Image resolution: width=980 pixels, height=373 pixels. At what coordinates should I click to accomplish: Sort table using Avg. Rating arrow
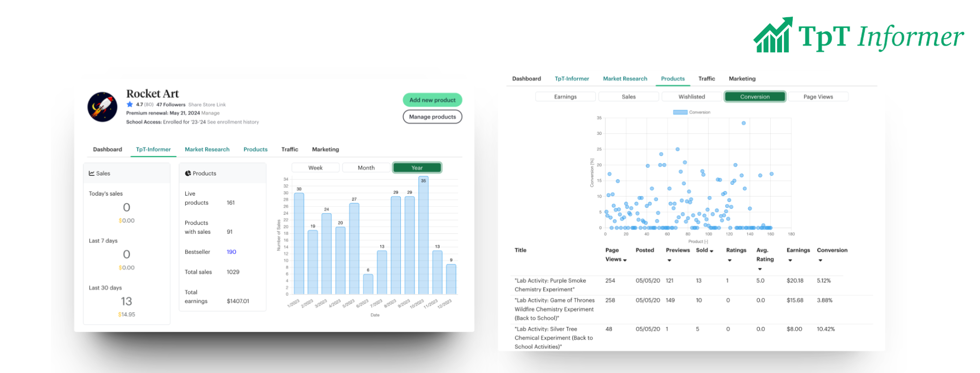point(759,269)
